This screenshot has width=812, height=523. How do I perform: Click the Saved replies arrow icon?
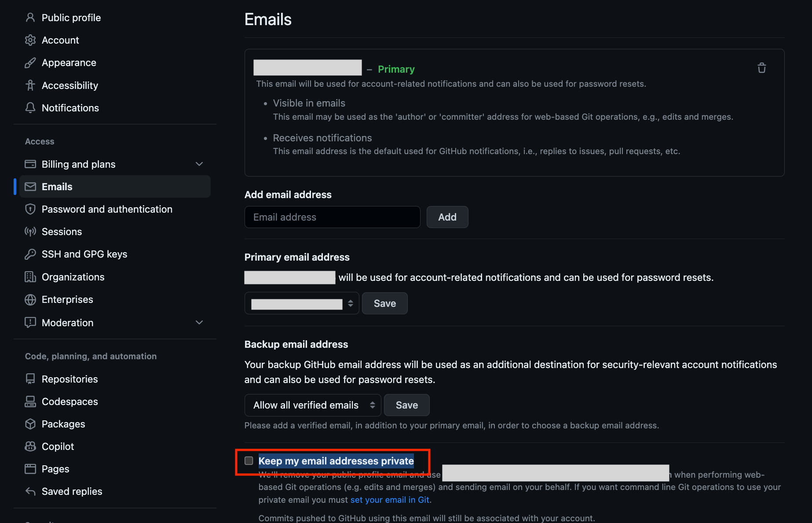point(30,491)
